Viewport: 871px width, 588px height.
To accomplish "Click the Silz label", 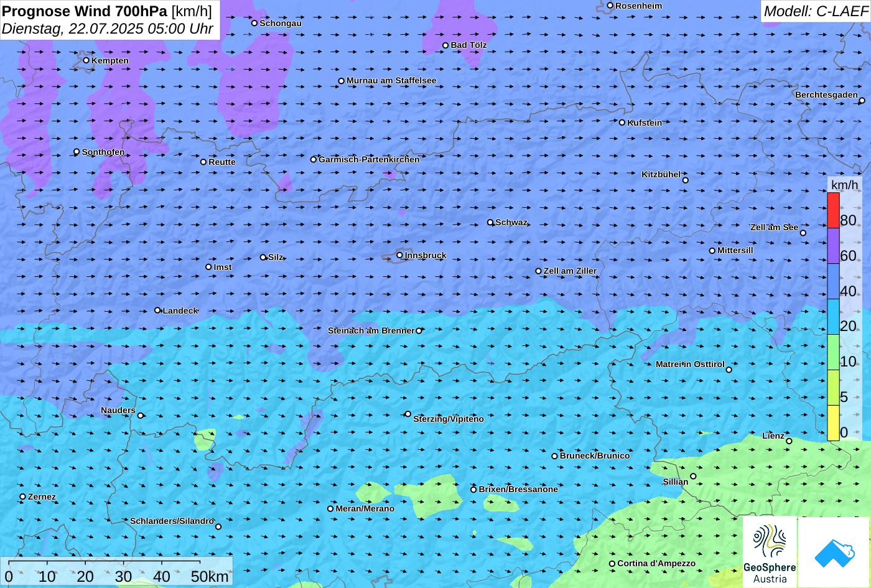I will [276, 258].
